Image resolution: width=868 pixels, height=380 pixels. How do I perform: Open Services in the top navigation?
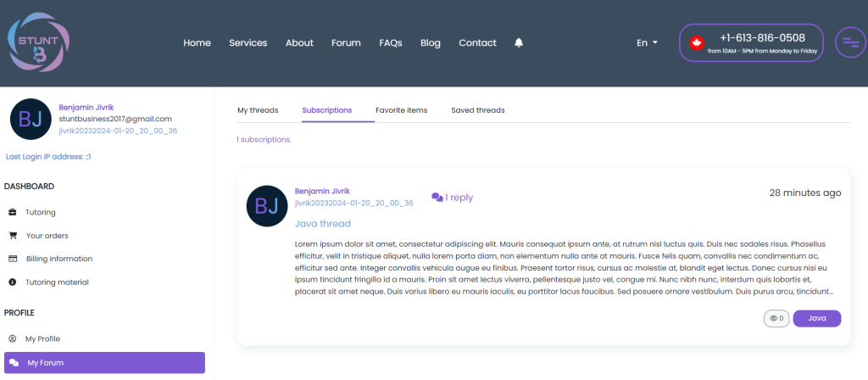[x=248, y=42]
